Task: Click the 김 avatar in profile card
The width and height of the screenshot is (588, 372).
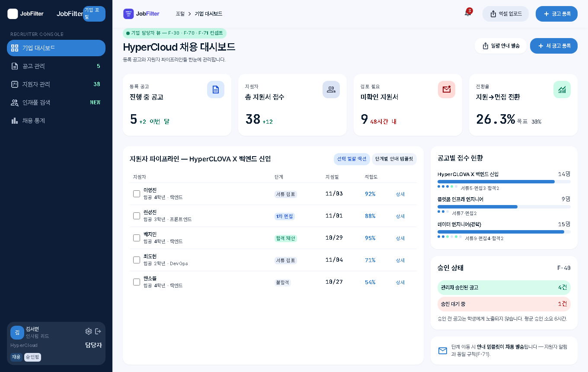Action: tap(17, 333)
